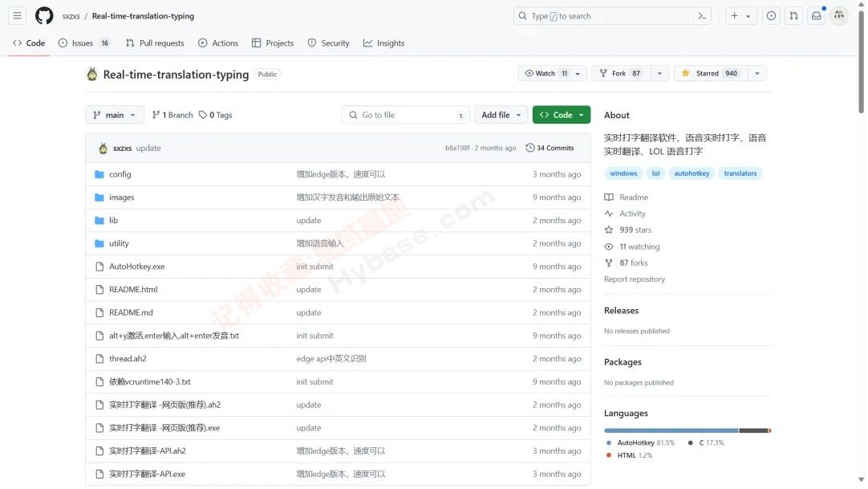Image resolution: width=868 pixels, height=489 pixels.
Task: Expand the star lists dropdown arrow
Action: coord(757,73)
